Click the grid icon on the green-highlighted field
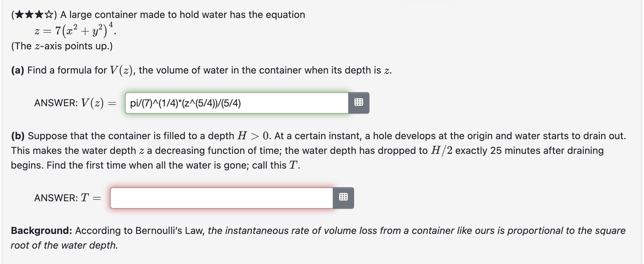Screen dimensions: 644x264 359,102
